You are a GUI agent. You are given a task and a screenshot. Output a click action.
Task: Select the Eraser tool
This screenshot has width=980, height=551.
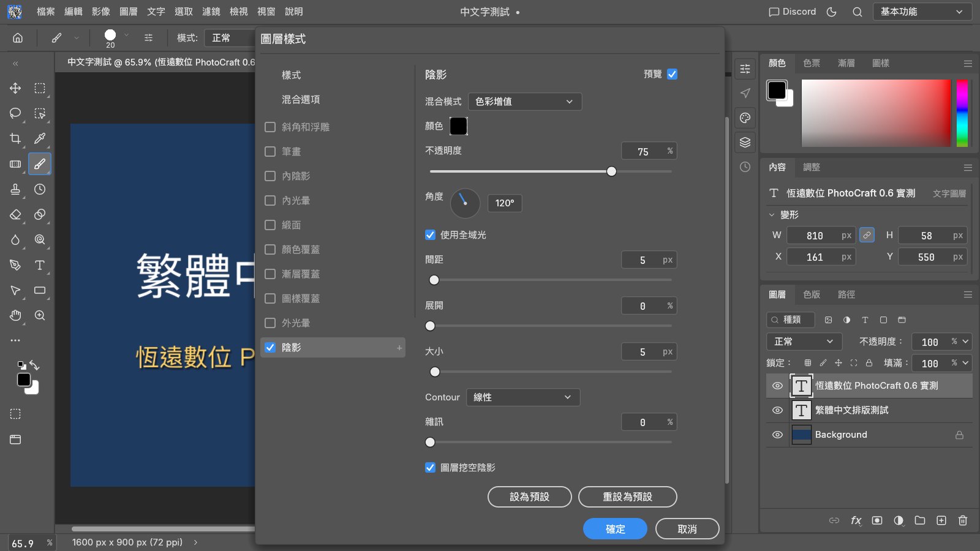pos(15,214)
